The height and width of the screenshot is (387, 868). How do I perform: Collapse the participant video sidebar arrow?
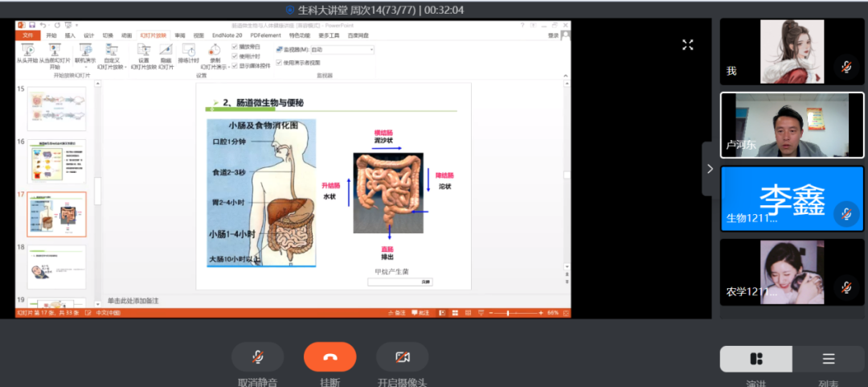710,168
